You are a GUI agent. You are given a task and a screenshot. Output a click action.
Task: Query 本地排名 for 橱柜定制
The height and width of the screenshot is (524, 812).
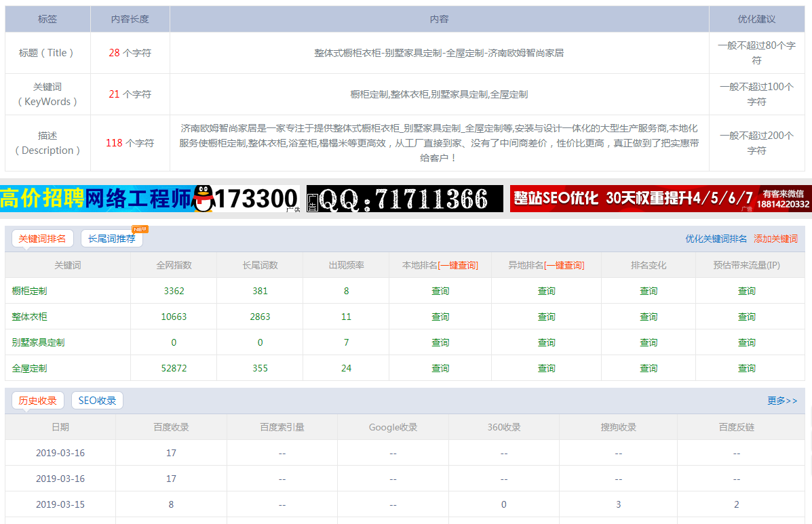440,291
